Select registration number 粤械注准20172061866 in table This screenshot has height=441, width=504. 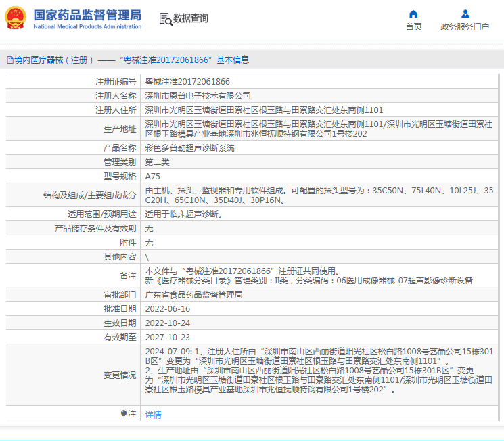click(187, 82)
